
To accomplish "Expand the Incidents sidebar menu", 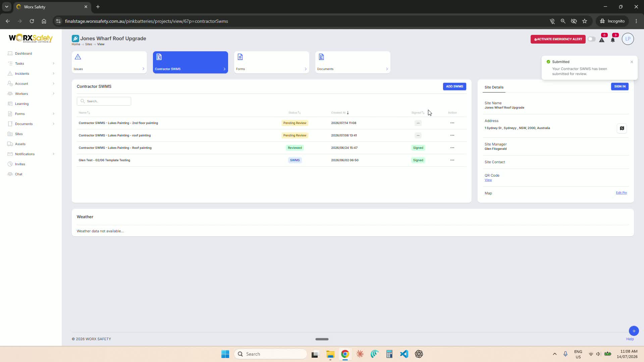I will [x=31, y=73].
